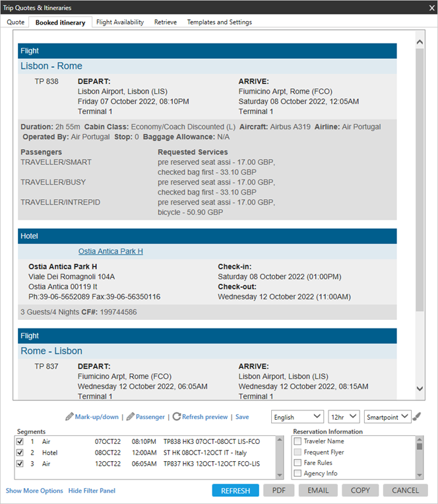438x504 pixels.
Task: Expand the 12hr time format dropdown
Action: (344, 417)
